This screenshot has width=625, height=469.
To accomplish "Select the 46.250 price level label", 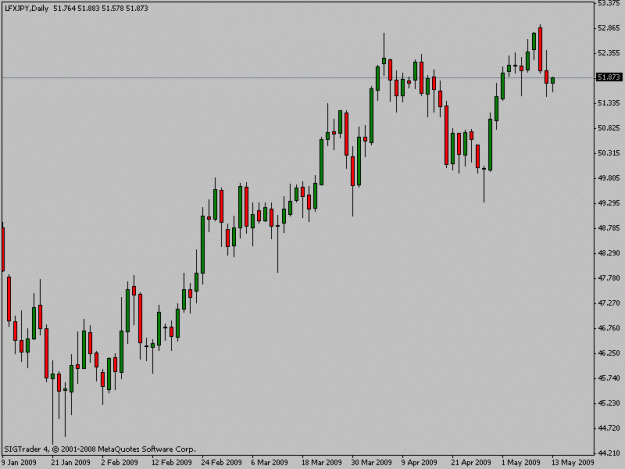I will pyautogui.click(x=609, y=353).
